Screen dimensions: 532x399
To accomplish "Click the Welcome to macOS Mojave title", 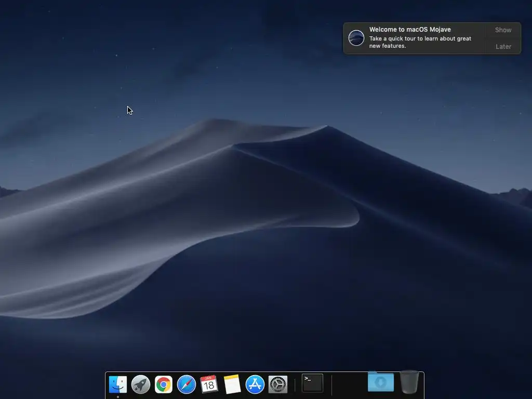I will pos(410,30).
